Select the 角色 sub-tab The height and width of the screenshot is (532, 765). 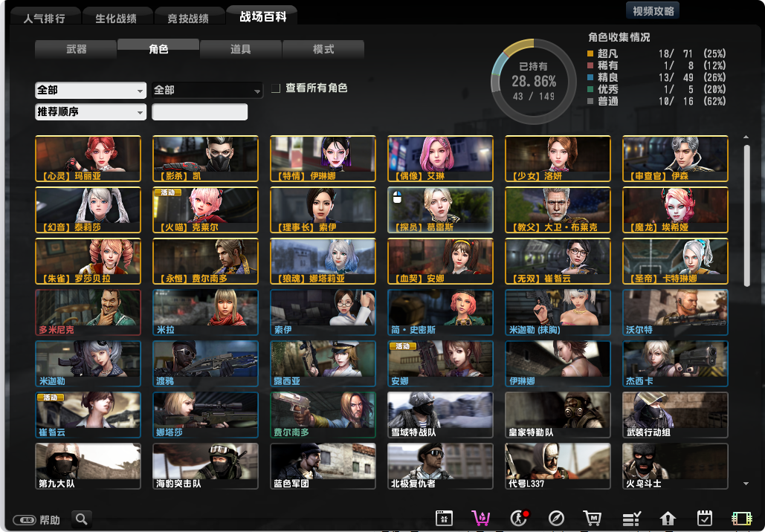coord(158,48)
